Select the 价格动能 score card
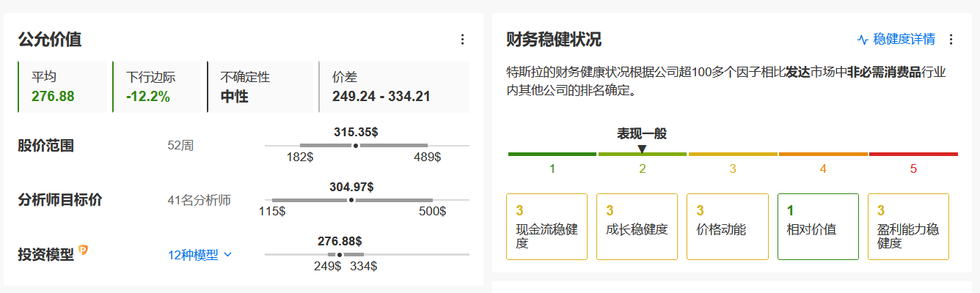Image resolution: width=980 pixels, height=293 pixels. (727, 226)
